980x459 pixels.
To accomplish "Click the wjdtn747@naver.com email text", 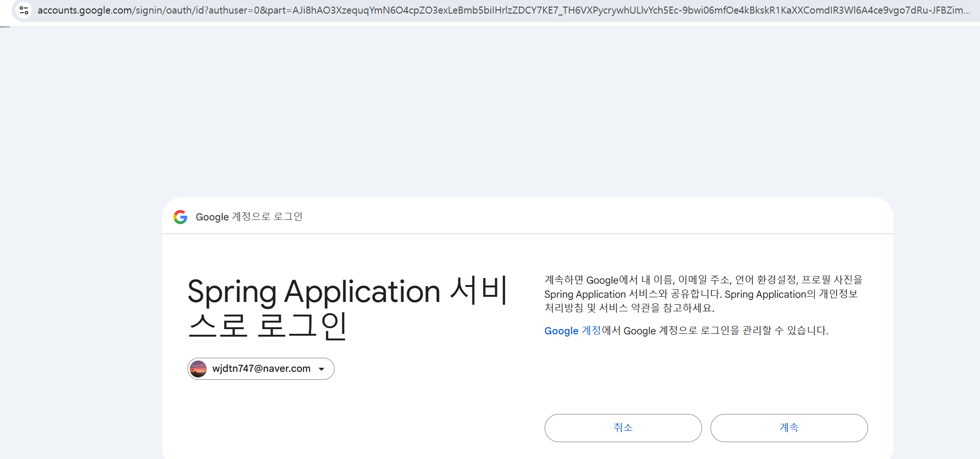I will [x=261, y=369].
